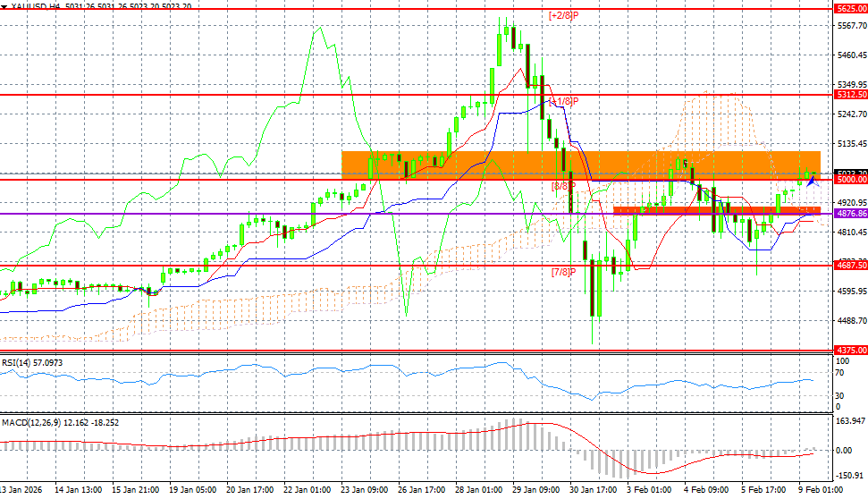Click the triangle beside the XAUUSD,H4 title
868x499 pixels.
click(4, 6)
